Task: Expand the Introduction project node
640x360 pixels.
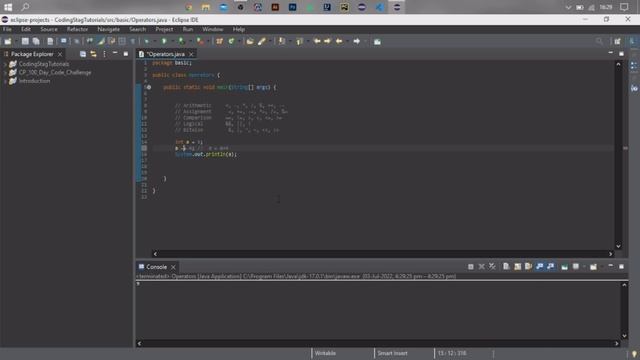Action: (5, 81)
